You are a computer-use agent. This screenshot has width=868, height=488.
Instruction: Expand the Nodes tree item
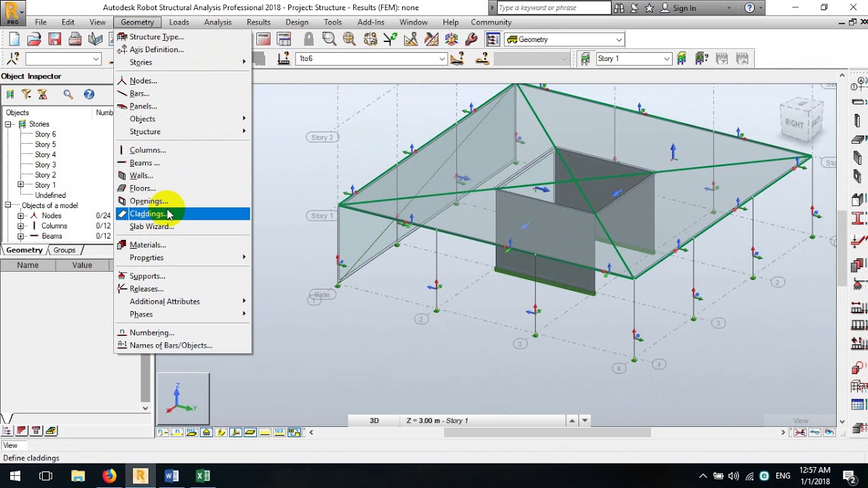20,216
